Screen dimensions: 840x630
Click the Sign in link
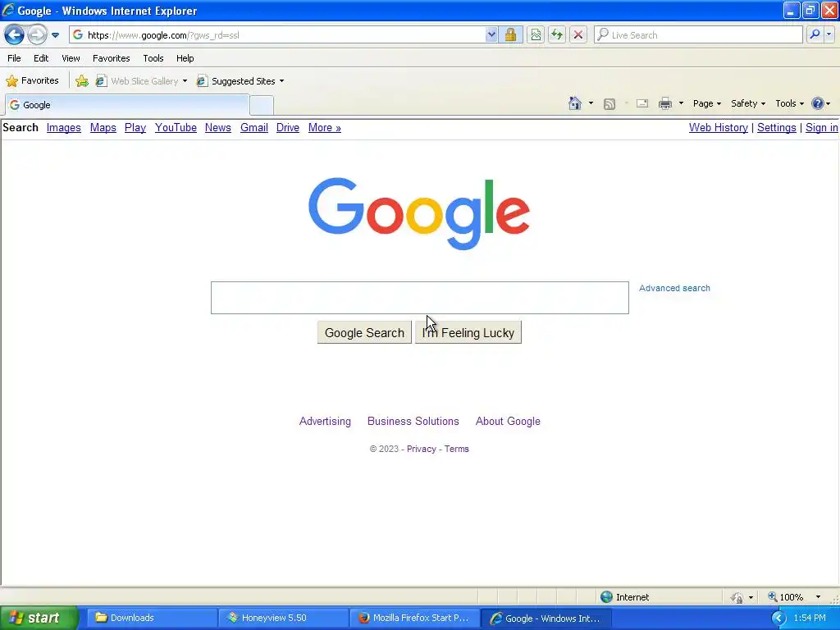[822, 127]
